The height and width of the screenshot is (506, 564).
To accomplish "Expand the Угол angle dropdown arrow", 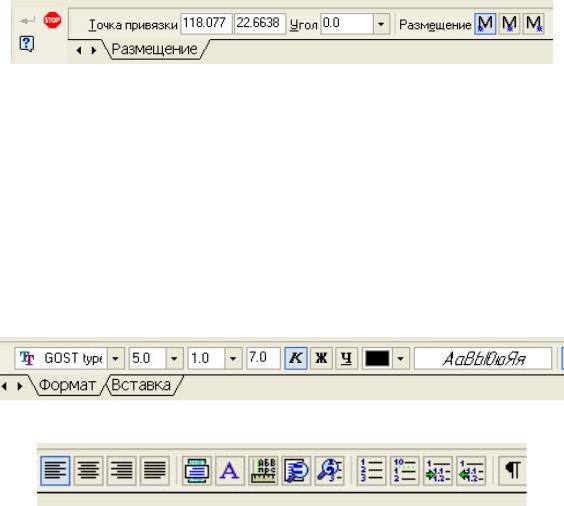I will coord(381,24).
